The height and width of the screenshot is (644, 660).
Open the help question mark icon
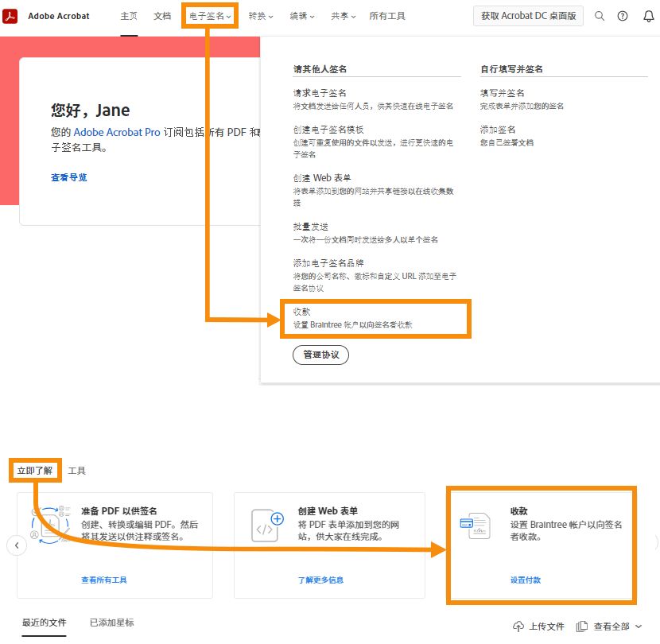pos(623,16)
